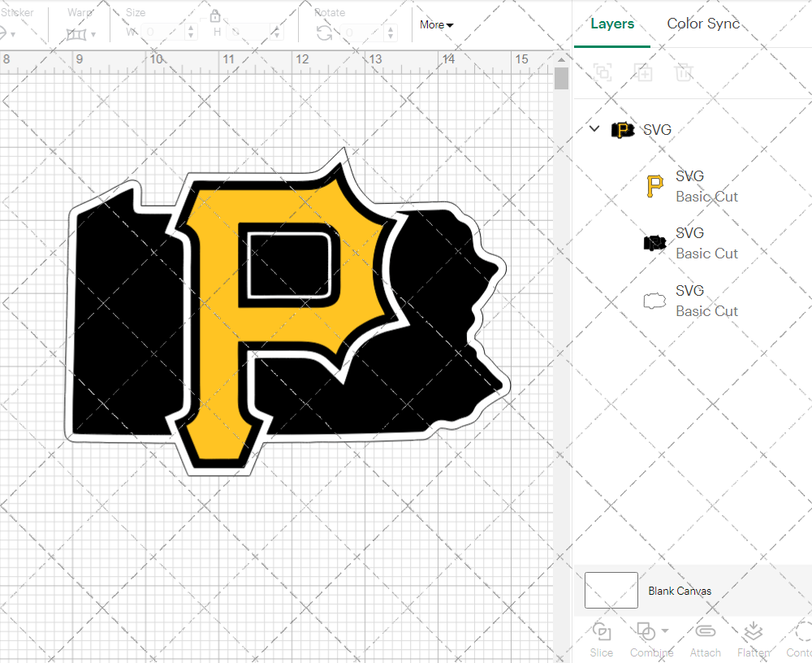Click the Blank Canvas color swatch
812x663 pixels.
click(x=611, y=590)
